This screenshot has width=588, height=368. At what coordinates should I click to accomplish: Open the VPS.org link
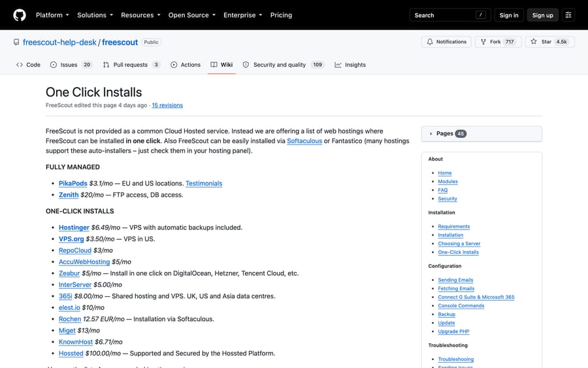(x=71, y=239)
